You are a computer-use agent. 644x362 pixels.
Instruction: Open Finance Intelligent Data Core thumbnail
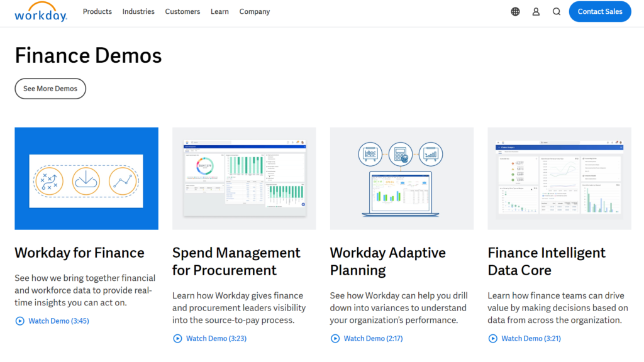[x=559, y=178]
